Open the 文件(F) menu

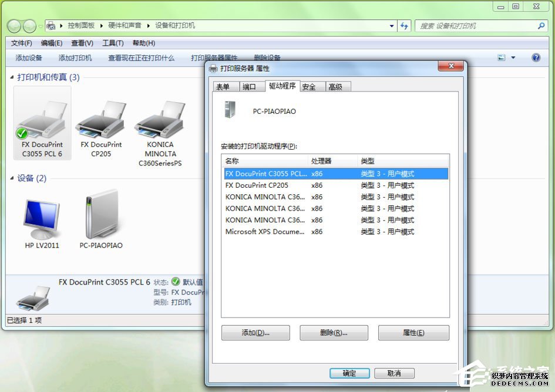tap(21, 43)
